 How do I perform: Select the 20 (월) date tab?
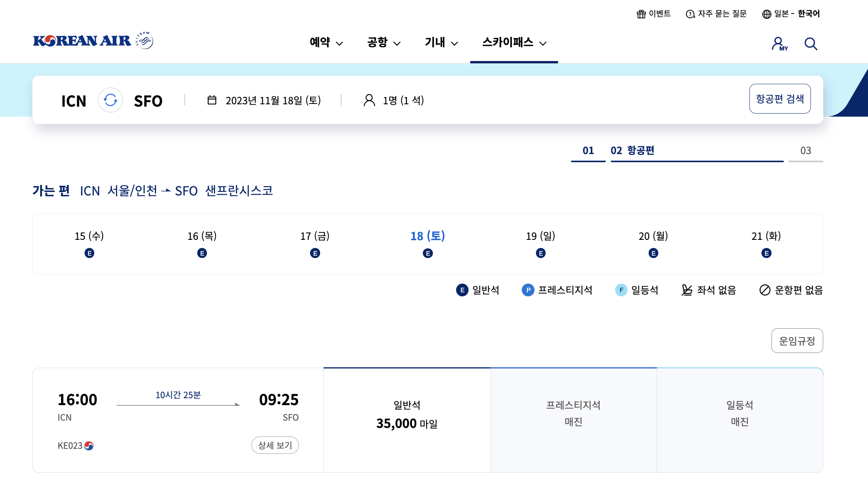coord(653,244)
